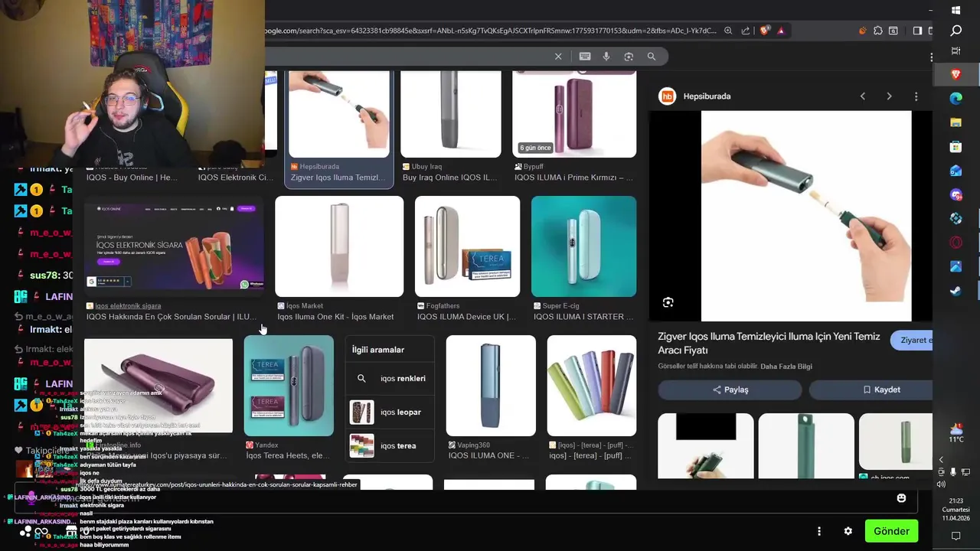Open the Brave Shields lion icon
The image size is (980, 551).
(x=764, y=31)
